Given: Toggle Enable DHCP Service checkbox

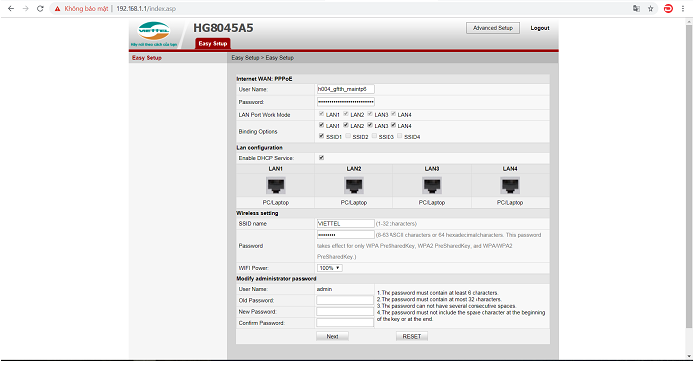Looking at the screenshot, I should (x=321, y=158).
